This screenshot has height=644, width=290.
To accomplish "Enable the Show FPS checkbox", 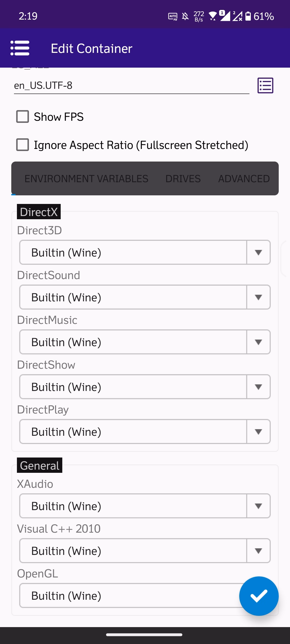I will pyautogui.click(x=23, y=117).
